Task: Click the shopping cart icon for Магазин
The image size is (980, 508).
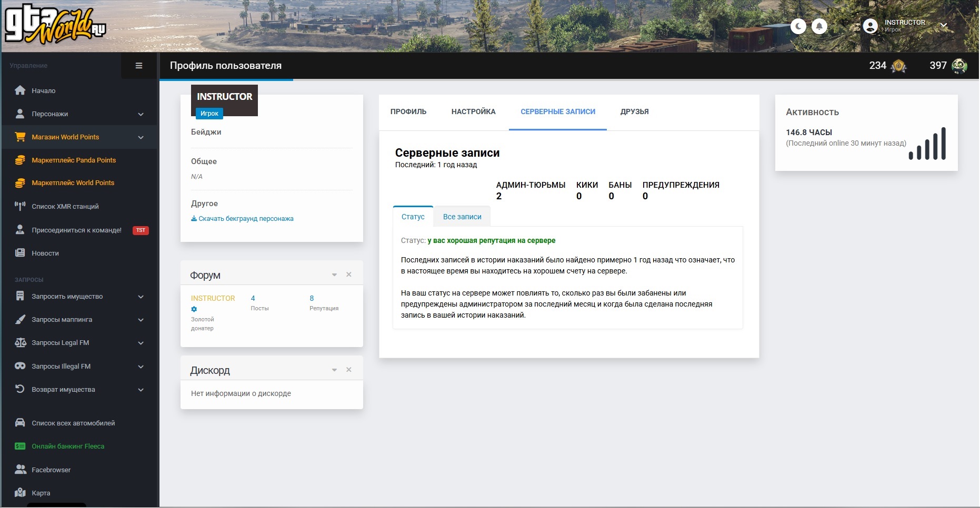Action: tap(20, 137)
